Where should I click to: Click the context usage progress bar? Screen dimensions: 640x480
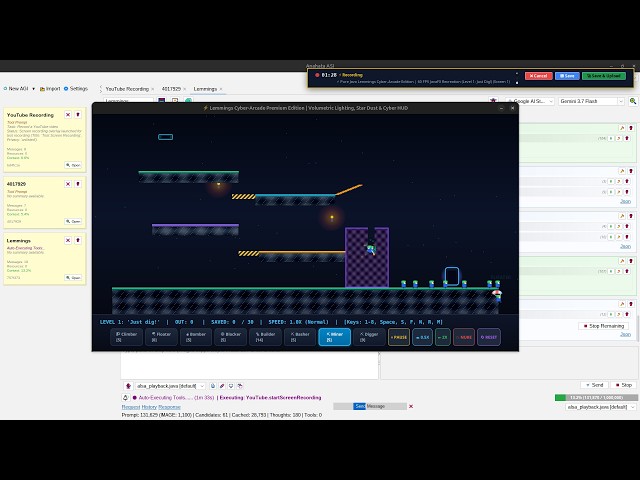tap(596, 398)
